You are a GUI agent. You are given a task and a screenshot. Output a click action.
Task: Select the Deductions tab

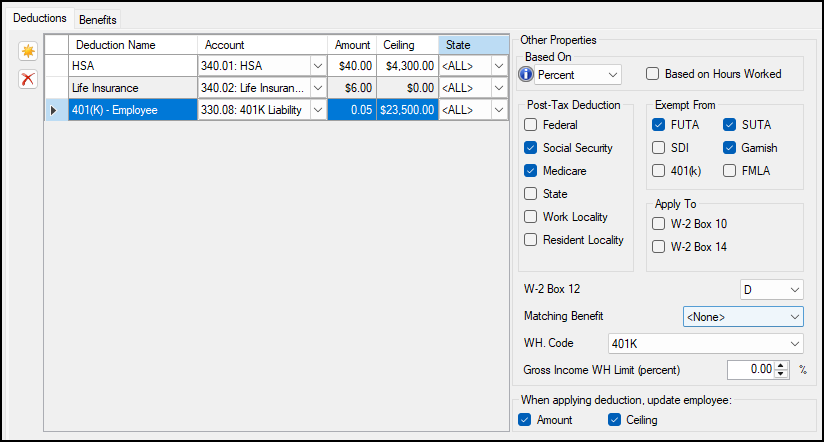tap(40, 18)
